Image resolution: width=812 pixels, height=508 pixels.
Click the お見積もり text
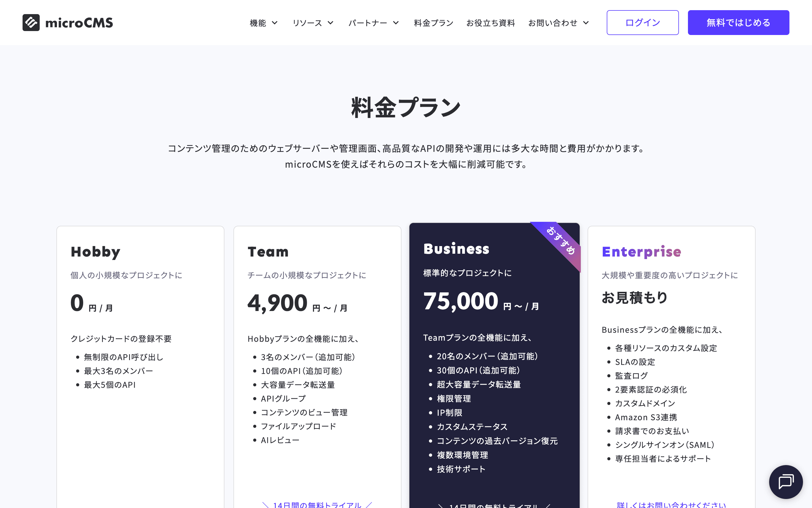[635, 298]
